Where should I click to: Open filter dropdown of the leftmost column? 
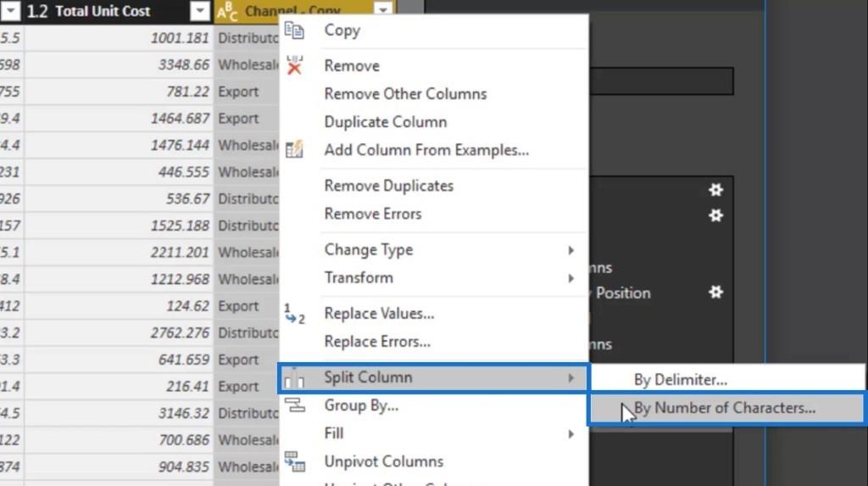click(10, 10)
